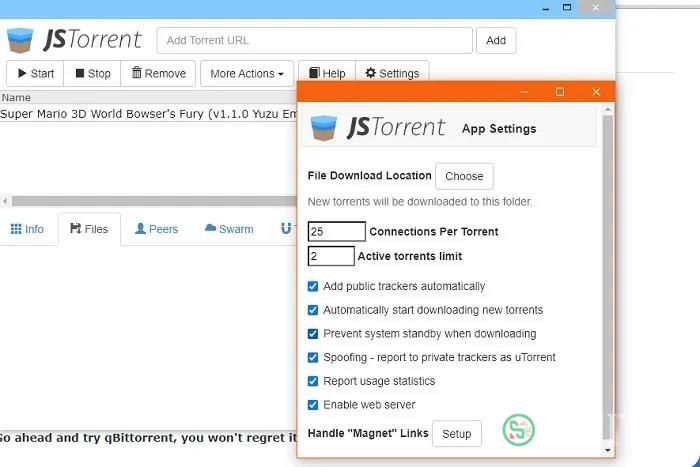The width and height of the screenshot is (700, 467).
Task: Switch to the Peers tab
Action: (157, 229)
